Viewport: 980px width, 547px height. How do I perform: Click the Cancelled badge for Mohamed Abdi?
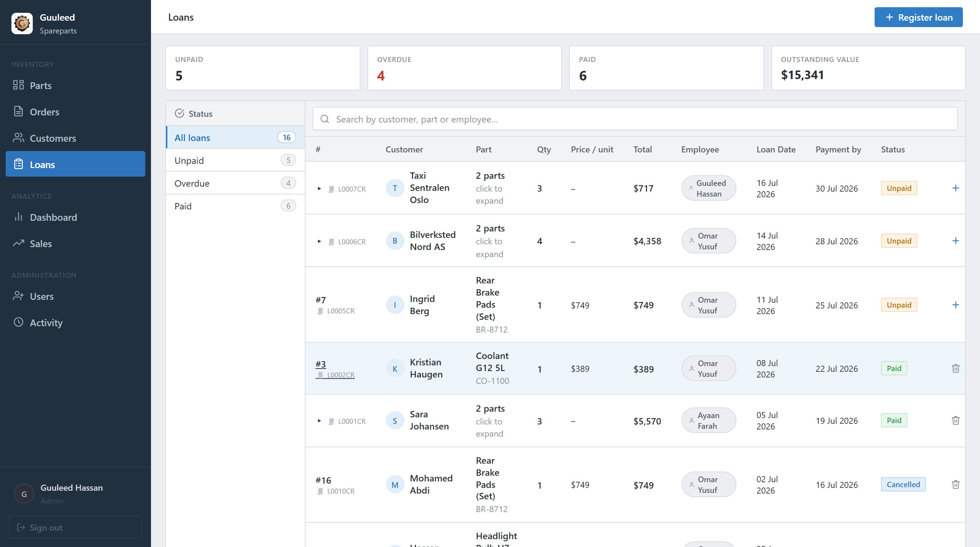[x=903, y=484]
